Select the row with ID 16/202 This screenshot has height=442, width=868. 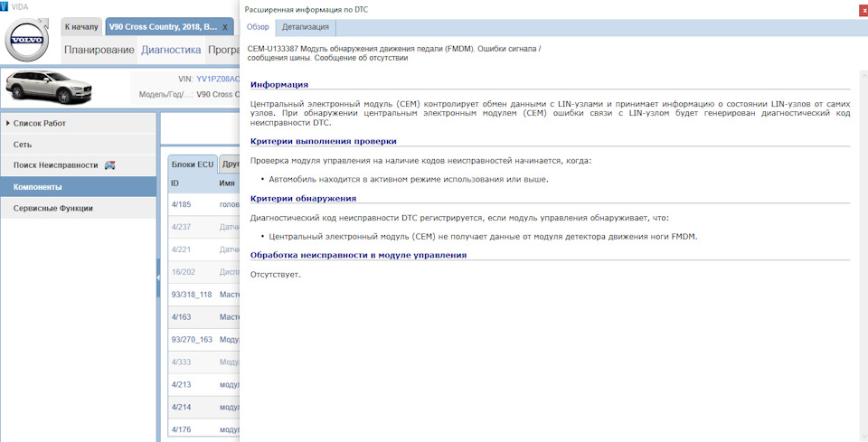pyautogui.click(x=203, y=272)
